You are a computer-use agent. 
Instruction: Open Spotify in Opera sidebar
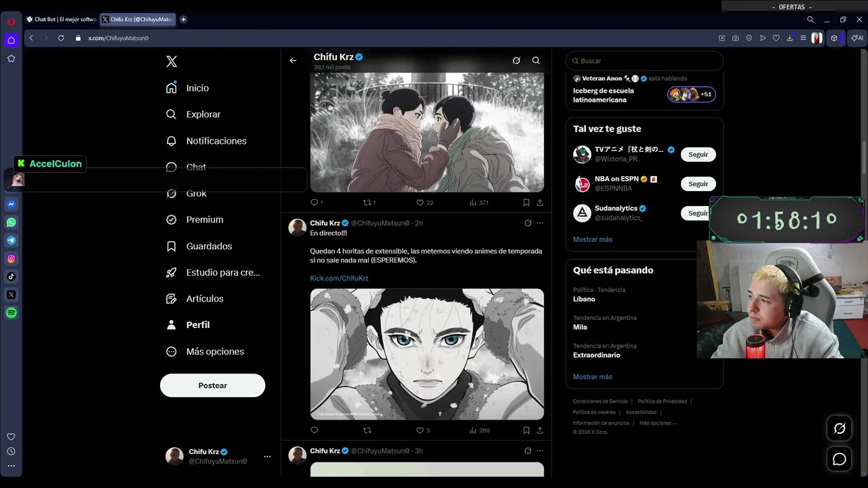(x=12, y=313)
